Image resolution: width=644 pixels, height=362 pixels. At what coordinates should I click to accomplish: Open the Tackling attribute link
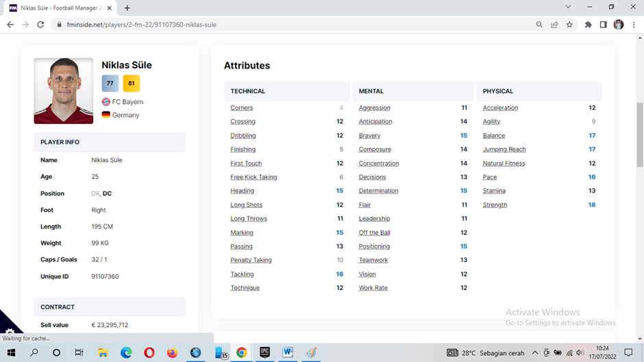[243, 274]
